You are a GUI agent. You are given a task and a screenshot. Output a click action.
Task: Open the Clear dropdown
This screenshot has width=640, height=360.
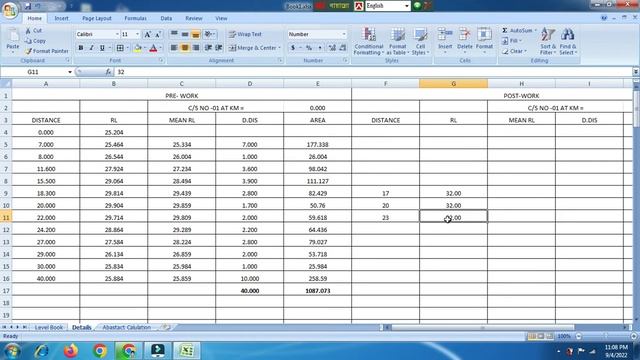(514, 51)
